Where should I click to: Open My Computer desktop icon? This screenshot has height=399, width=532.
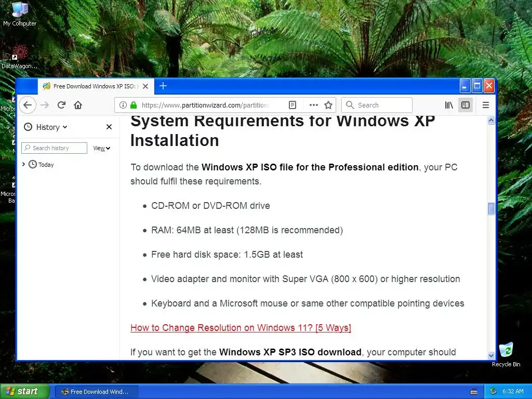[20, 14]
